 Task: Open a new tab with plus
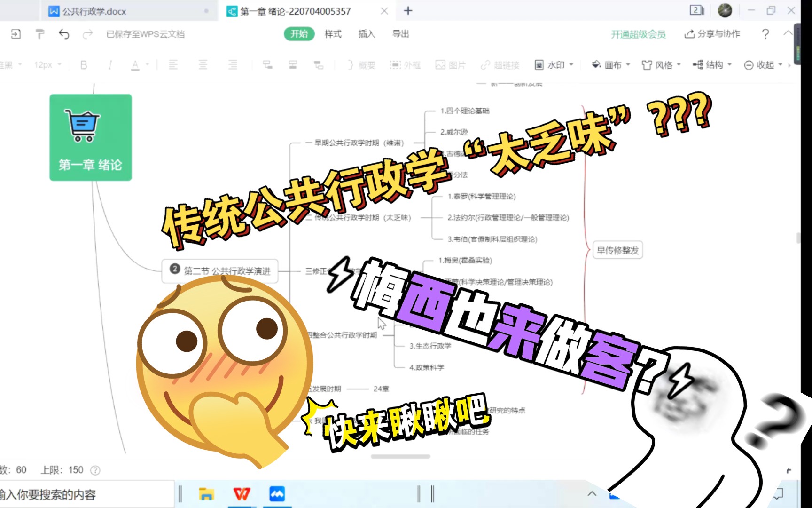(408, 11)
